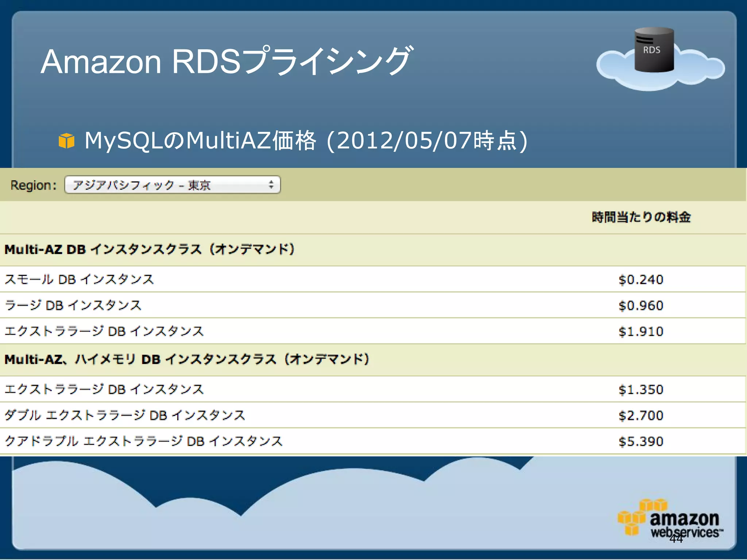
Task: Click the $0.960 price value
Action: pyautogui.click(x=641, y=306)
